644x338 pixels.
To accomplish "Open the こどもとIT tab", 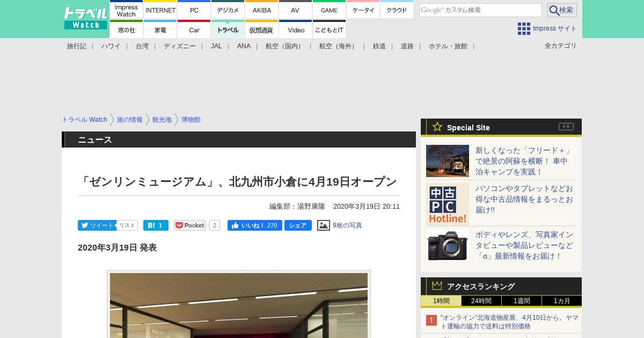I will click(x=329, y=30).
